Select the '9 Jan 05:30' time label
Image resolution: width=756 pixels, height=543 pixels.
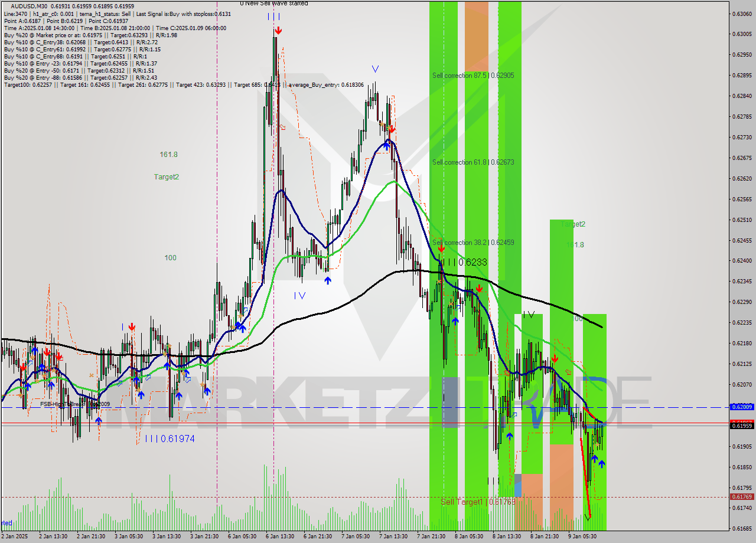[x=582, y=537]
